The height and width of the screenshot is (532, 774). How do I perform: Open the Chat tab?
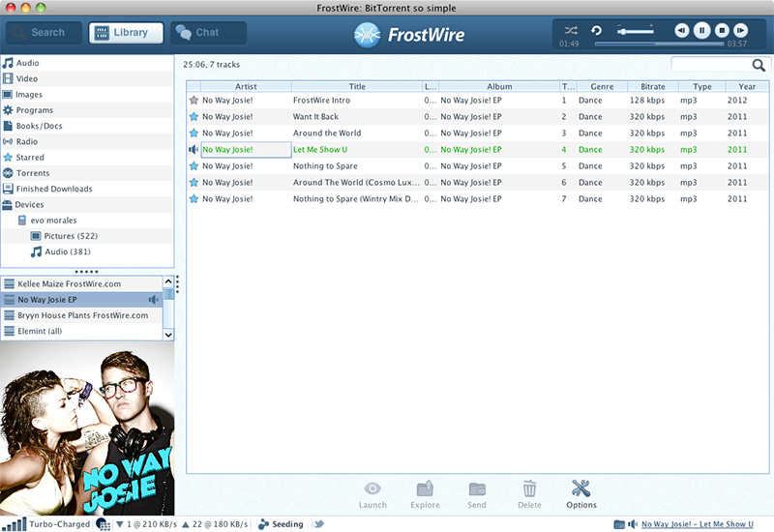(208, 33)
